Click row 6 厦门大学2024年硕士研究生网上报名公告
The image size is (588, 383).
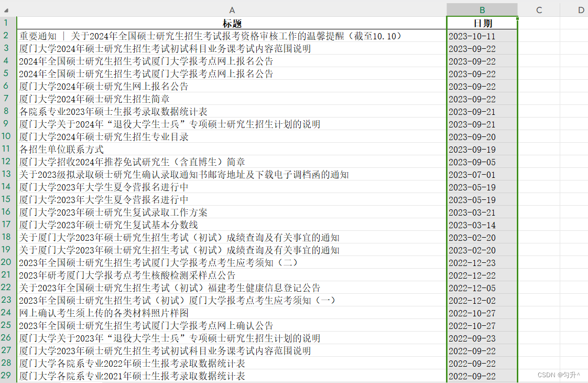click(232, 87)
